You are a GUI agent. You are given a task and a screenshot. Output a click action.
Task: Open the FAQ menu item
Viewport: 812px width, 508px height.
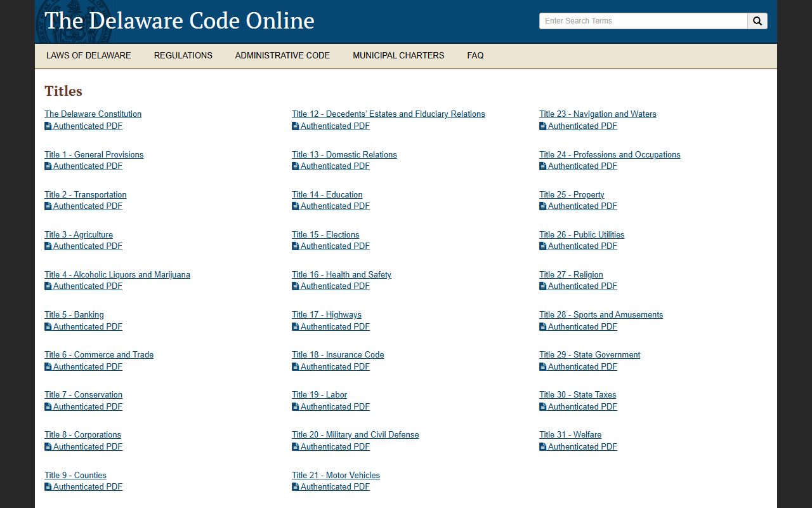coord(475,55)
